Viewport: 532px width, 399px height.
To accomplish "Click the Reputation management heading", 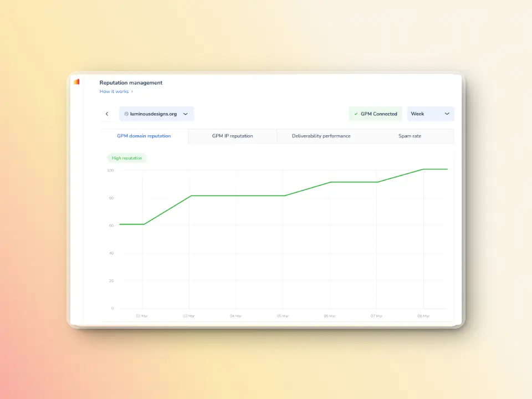I will point(131,83).
